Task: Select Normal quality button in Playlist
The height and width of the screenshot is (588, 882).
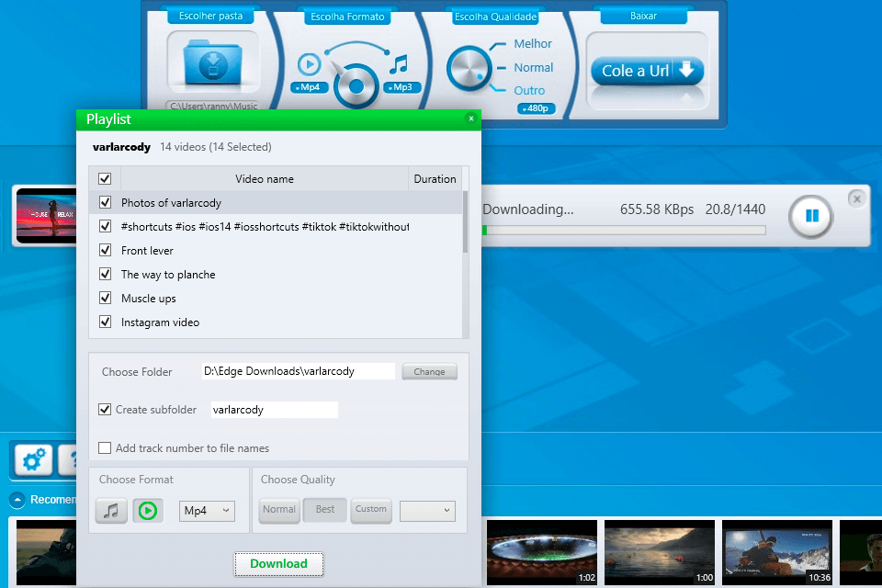Action: (279, 510)
